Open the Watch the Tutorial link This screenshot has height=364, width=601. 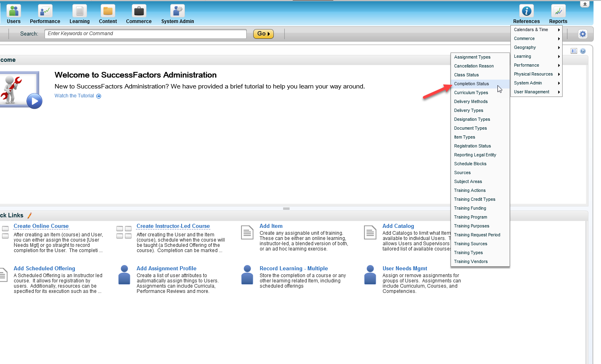point(74,96)
